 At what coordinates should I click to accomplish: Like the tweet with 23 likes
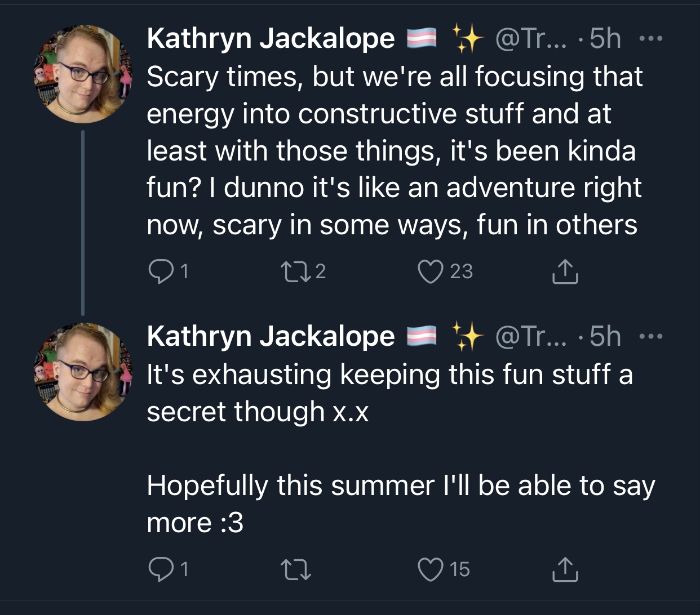(x=445, y=271)
